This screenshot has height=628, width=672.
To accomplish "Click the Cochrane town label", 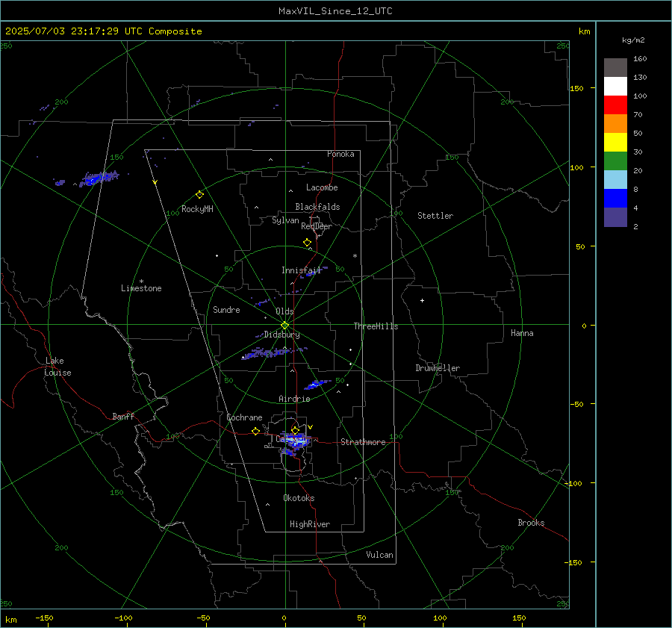I will tap(244, 417).
